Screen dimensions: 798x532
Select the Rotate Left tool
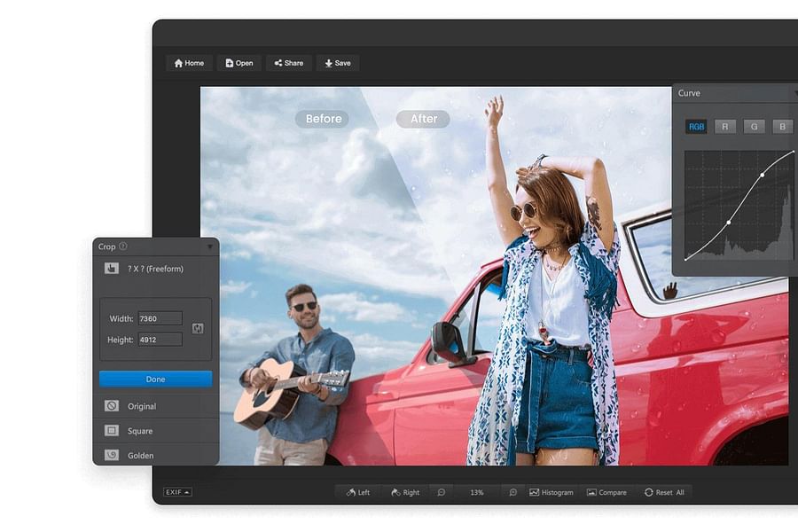click(357, 492)
